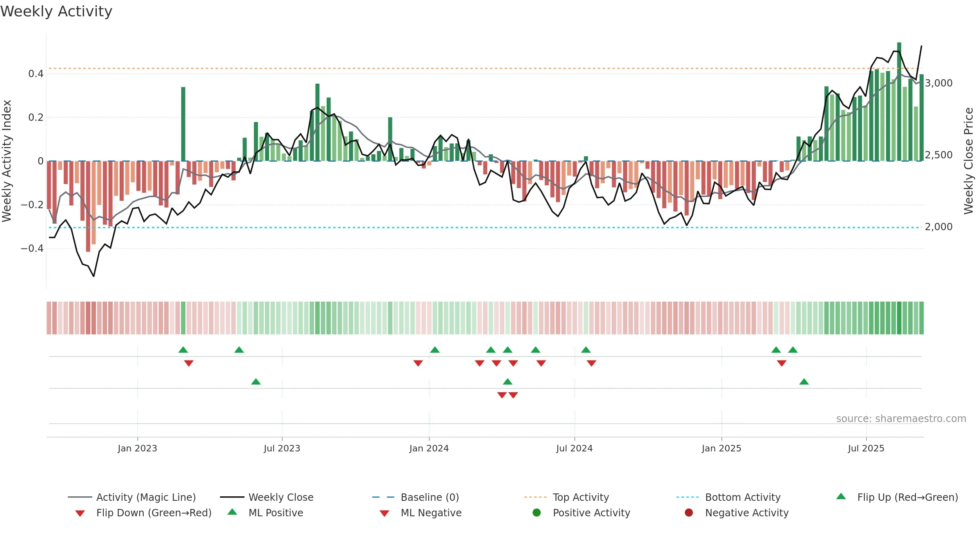Click the Jul 2023 axis label
The width and height of the screenshot is (980, 551).
[282, 448]
